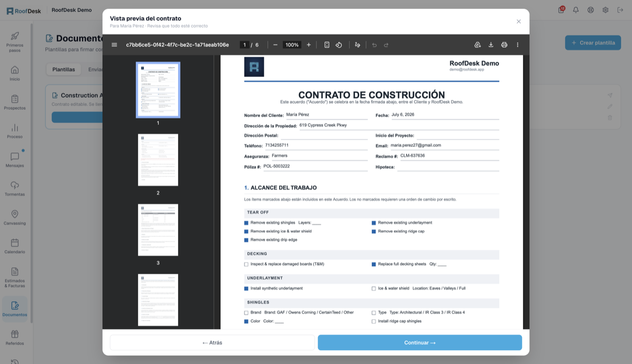Check Install ridge cap shingles box

(374, 321)
